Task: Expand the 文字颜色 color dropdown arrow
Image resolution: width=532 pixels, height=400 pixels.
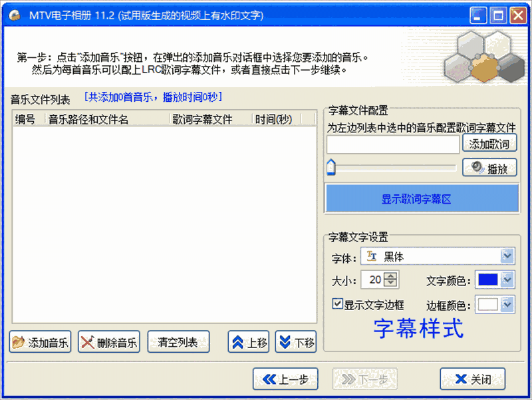Action: tap(507, 280)
